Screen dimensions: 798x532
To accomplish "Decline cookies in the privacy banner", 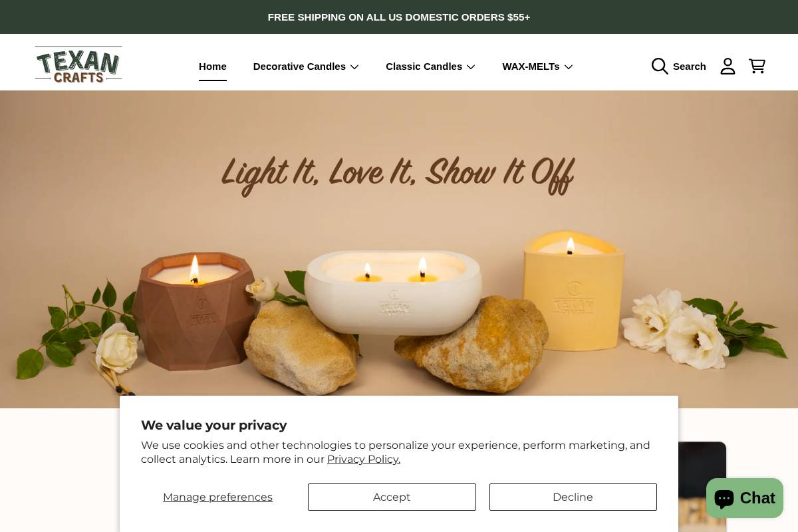I will (573, 497).
